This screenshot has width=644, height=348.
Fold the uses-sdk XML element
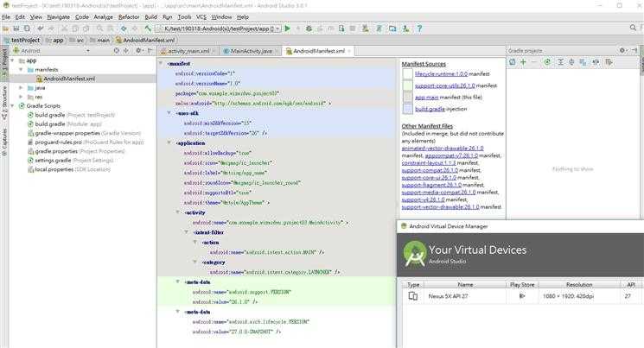click(169, 113)
